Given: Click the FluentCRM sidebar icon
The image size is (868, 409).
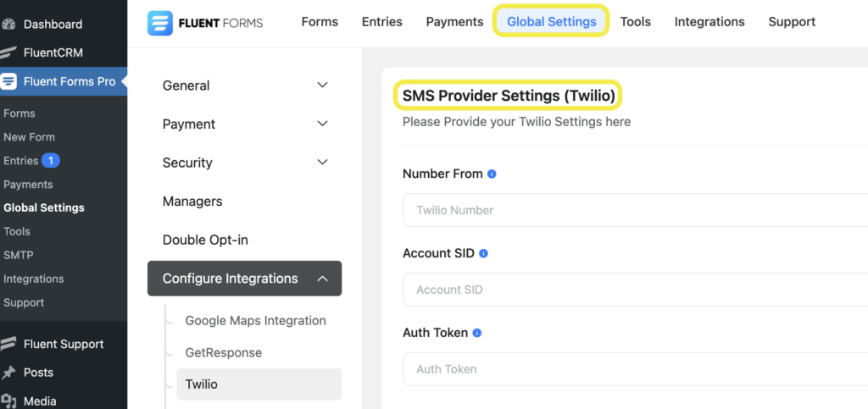Looking at the screenshot, I should point(8,53).
